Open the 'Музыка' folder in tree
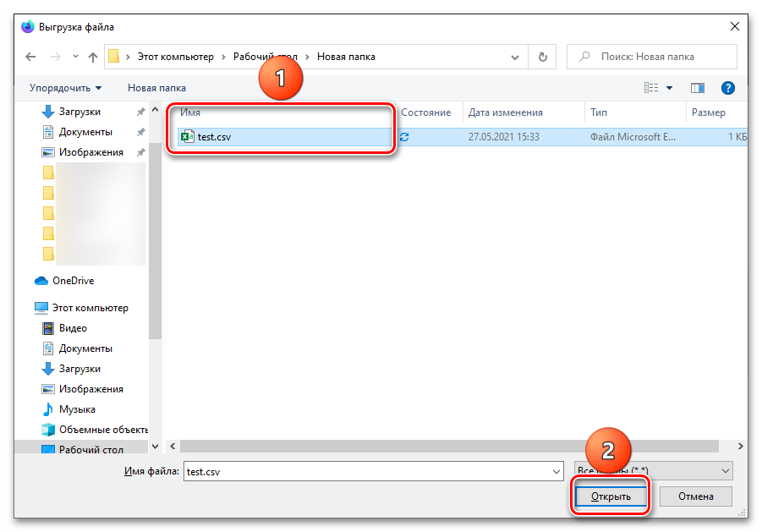This screenshot has height=532, width=762. 77,409
